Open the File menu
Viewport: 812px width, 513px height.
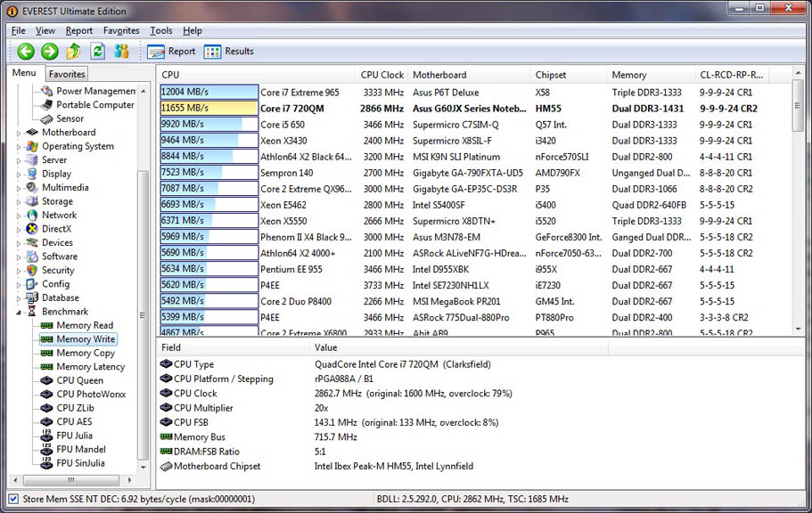(18, 30)
